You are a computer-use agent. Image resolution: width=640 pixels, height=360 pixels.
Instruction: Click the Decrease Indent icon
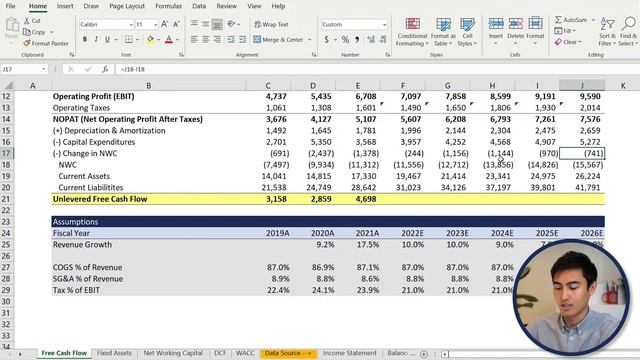click(231, 40)
